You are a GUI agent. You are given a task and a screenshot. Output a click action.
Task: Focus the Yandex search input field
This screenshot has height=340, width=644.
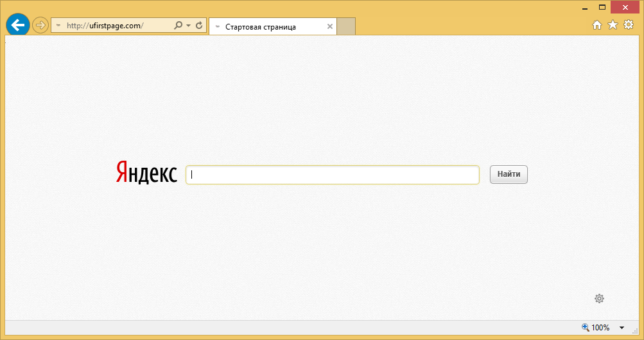point(332,175)
